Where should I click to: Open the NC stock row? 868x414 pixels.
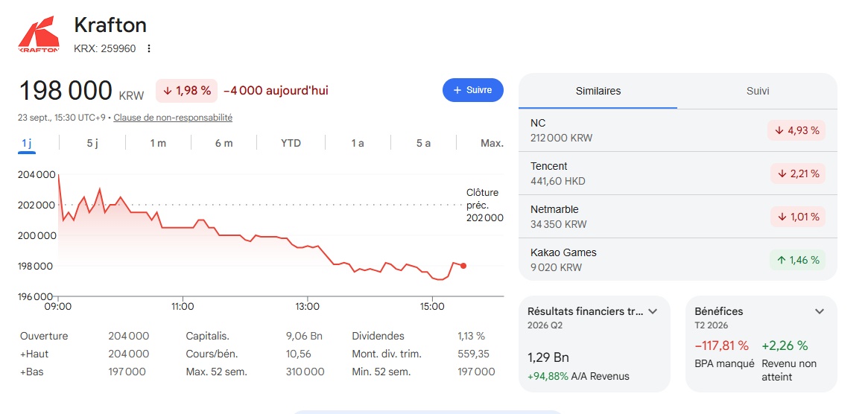[677, 130]
